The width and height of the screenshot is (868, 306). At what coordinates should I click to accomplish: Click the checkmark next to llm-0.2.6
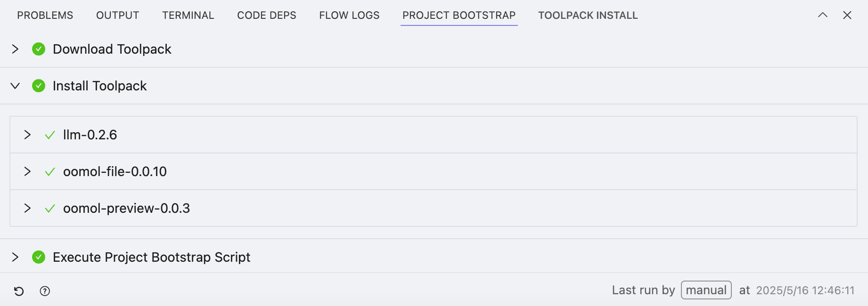(50, 135)
